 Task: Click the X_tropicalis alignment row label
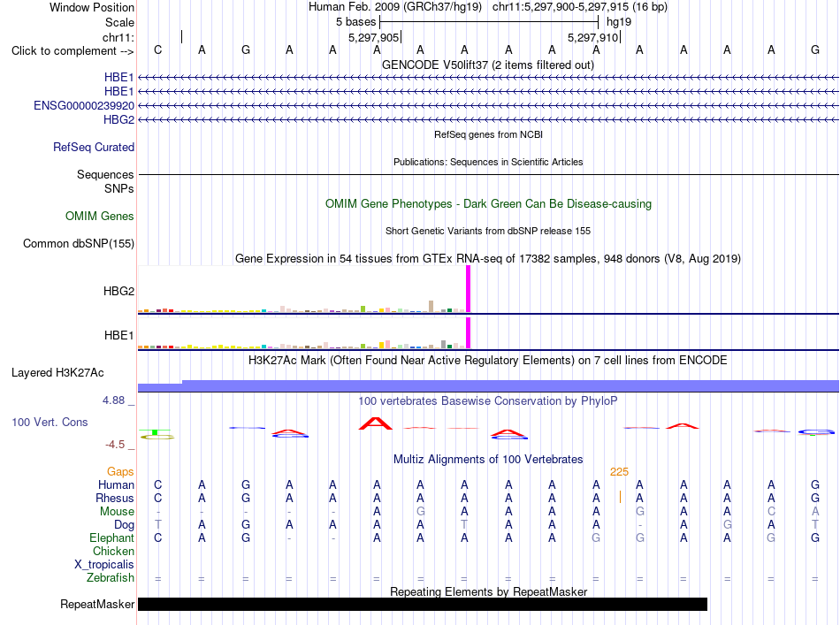104,565
